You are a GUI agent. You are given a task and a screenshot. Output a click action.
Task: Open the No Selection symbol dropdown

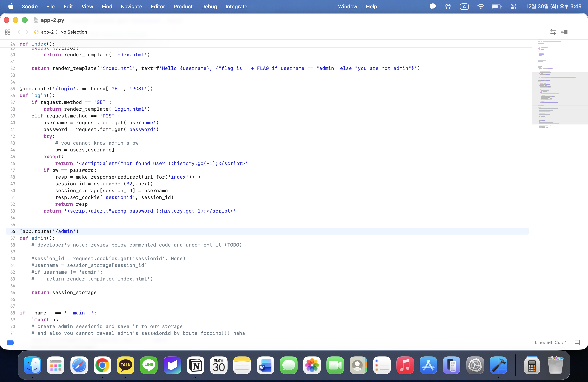tap(74, 32)
